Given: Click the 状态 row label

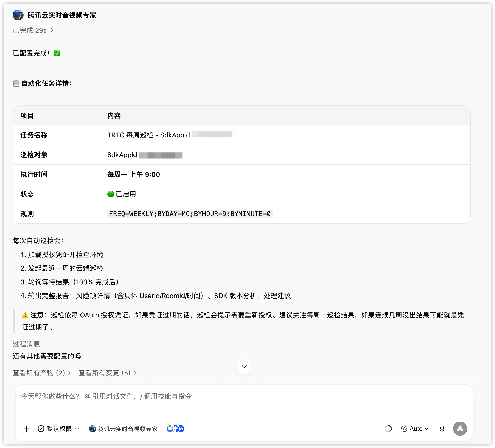Looking at the screenshot, I should 27,194.
